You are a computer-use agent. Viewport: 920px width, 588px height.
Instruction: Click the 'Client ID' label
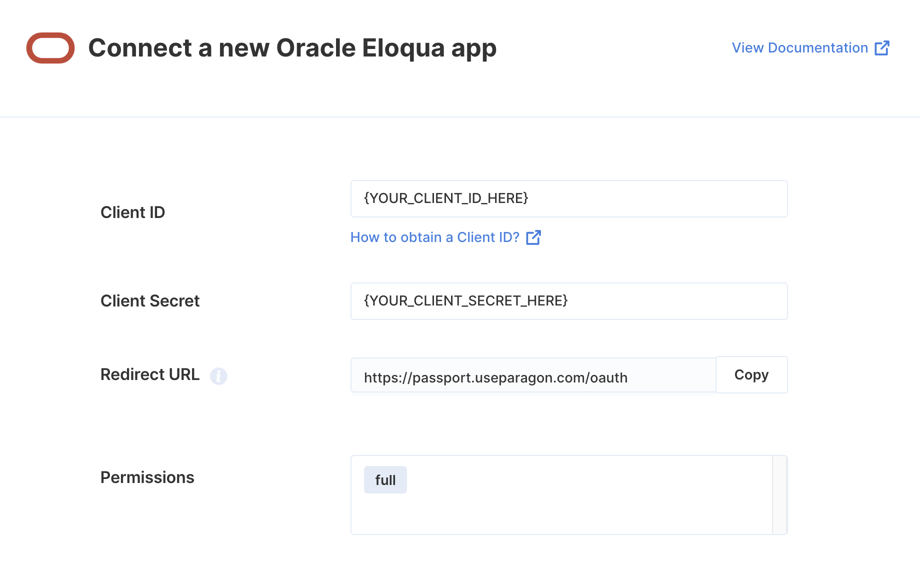pyautogui.click(x=132, y=212)
